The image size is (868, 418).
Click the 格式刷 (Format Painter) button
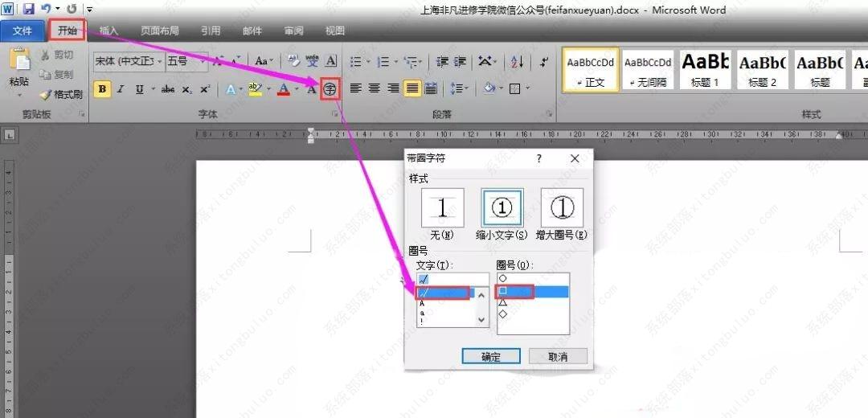pyautogui.click(x=61, y=95)
